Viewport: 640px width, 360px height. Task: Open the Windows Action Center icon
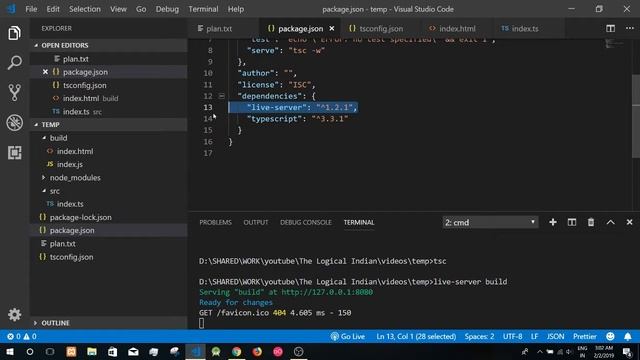(x=627, y=351)
